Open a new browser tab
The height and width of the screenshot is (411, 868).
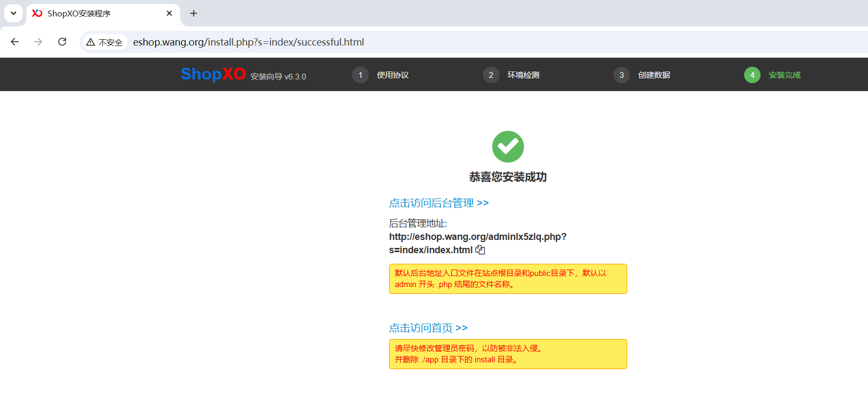coord(194,13)
